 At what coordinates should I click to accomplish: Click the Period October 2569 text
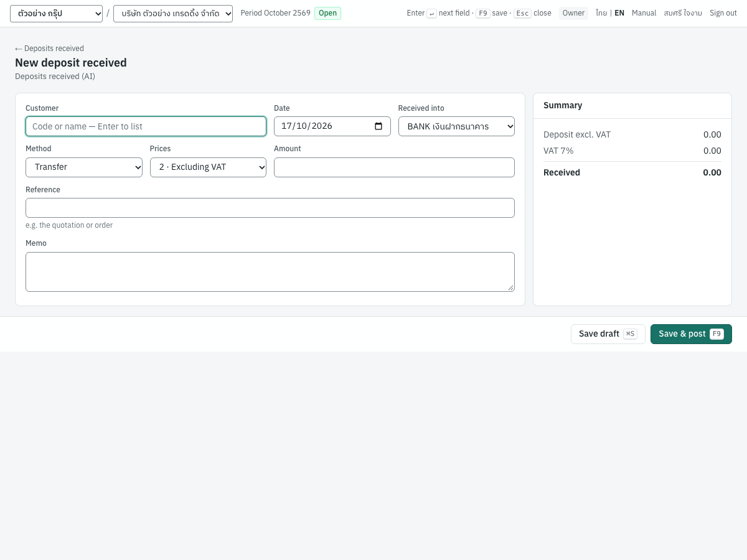pos(275,13)
